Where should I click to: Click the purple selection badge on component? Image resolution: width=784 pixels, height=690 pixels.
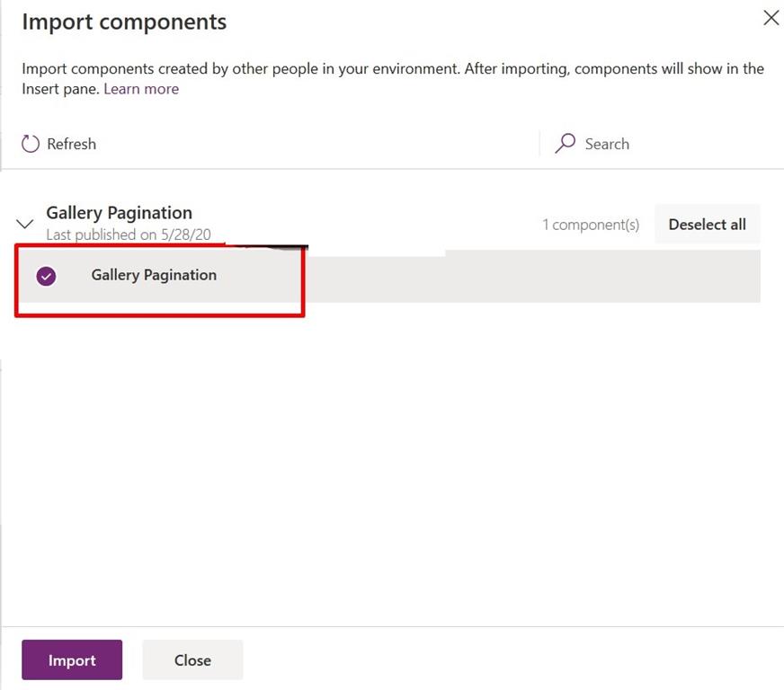click(x=46, y=277)
